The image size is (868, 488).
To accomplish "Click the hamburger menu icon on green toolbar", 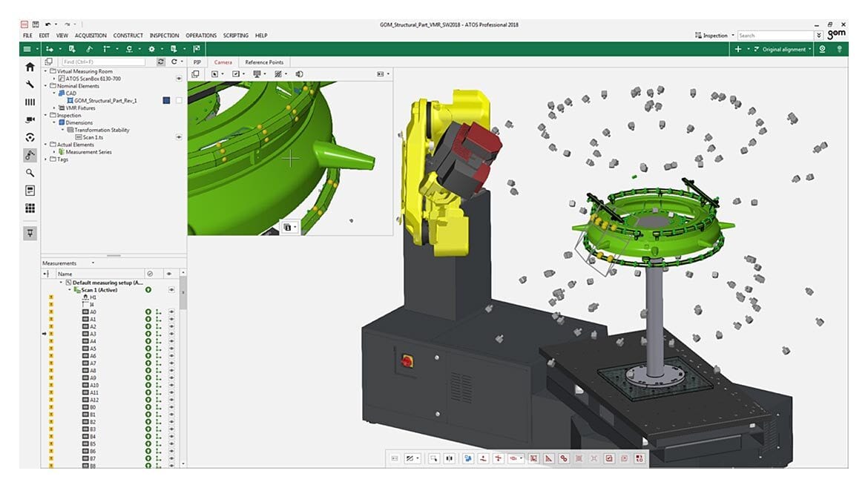I will coord(27,49).
